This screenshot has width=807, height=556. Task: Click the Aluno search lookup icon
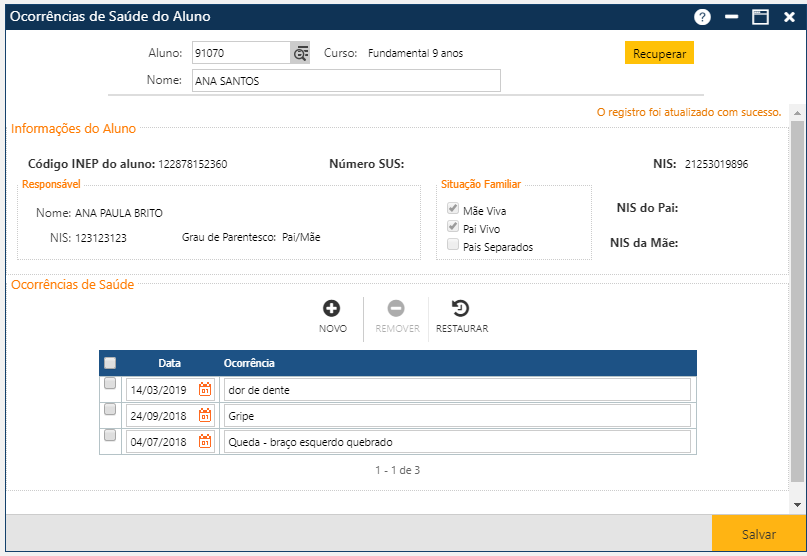click(300, 53)
